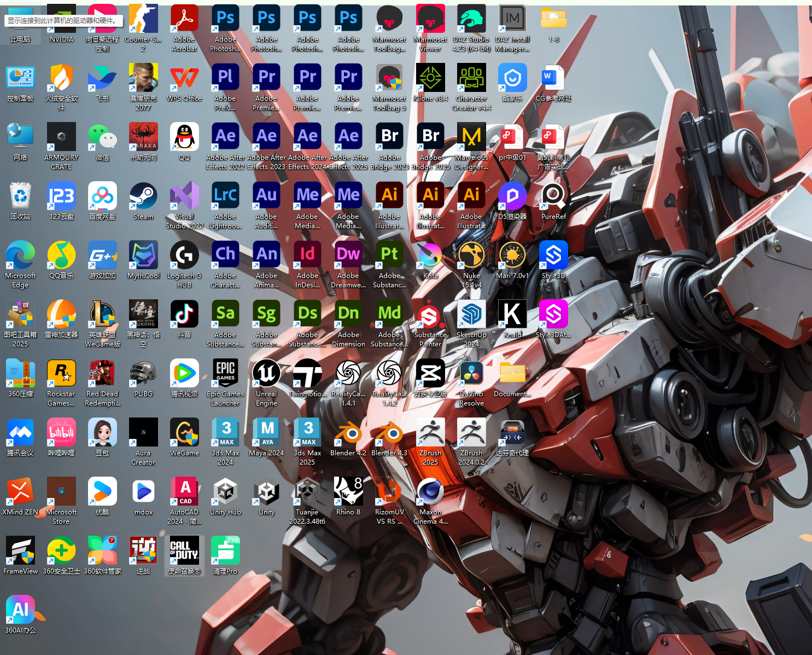Select the DAZ Studio 4.23 icon
The width and height of the screenshot is (812, 655).
click(x=471, y=28)
